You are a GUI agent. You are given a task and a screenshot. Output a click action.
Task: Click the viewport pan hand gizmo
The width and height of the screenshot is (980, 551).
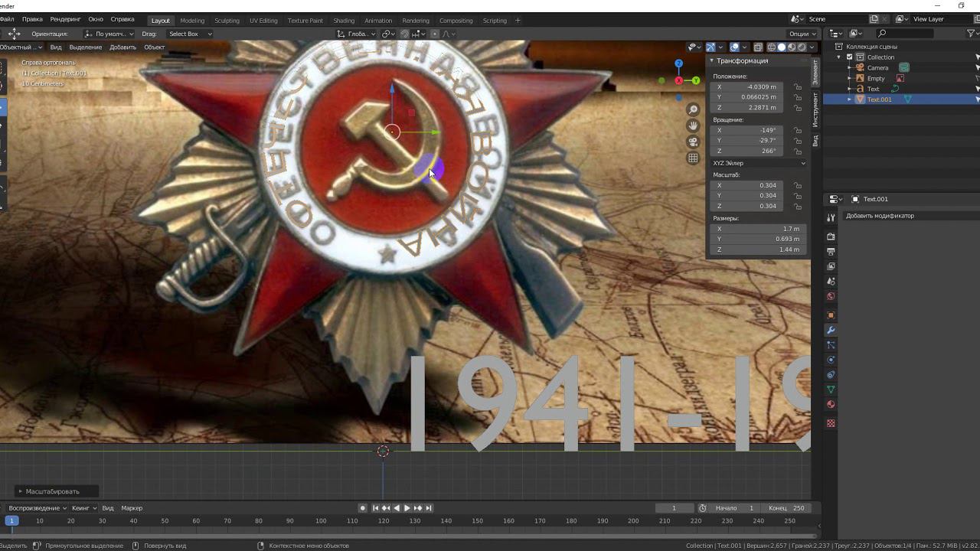pyautogui.click(x=693, y=126)
